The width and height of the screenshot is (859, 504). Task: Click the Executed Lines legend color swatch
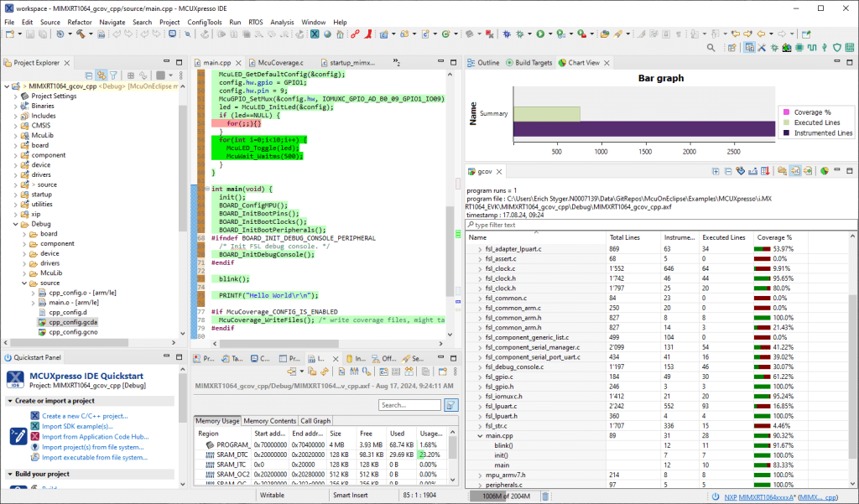[x=785, y=122]
